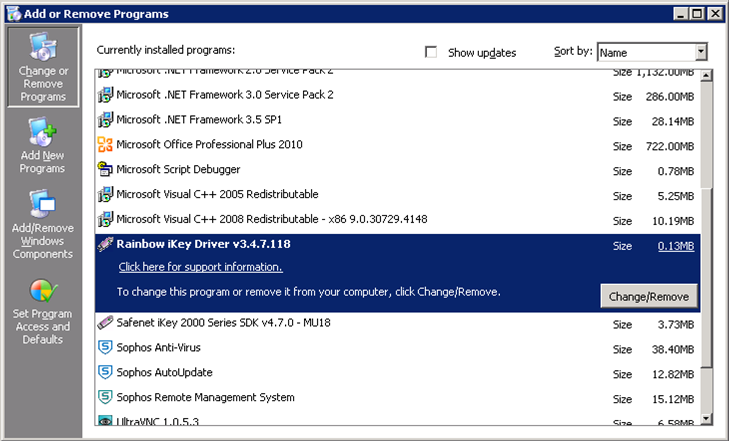Click the scrollbar up arrow in program list

pos(707,75)
